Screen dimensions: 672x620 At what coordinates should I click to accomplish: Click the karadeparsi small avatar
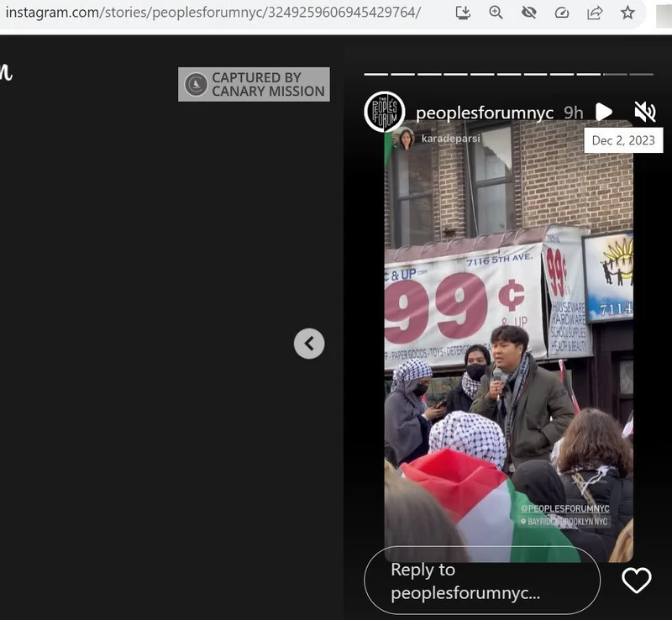pyautogui.click(x=406, y=139)
